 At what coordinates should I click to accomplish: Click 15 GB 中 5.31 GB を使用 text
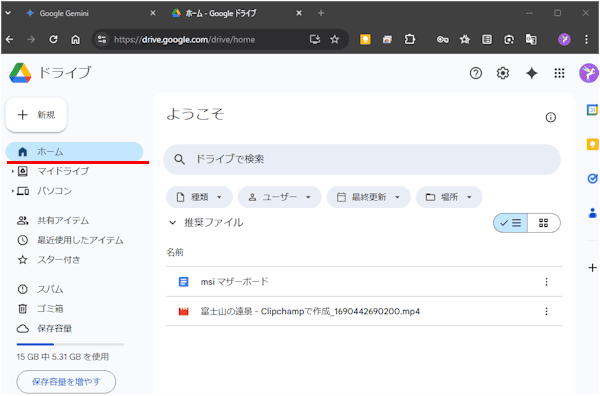[63, 357]
